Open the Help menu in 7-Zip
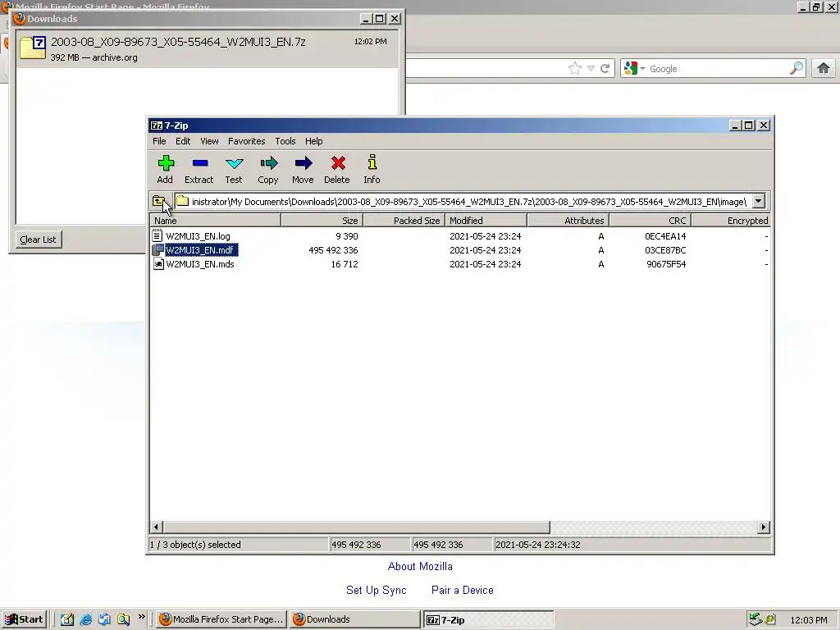Viewport: 840px width, 630px height. coord(314,141)
